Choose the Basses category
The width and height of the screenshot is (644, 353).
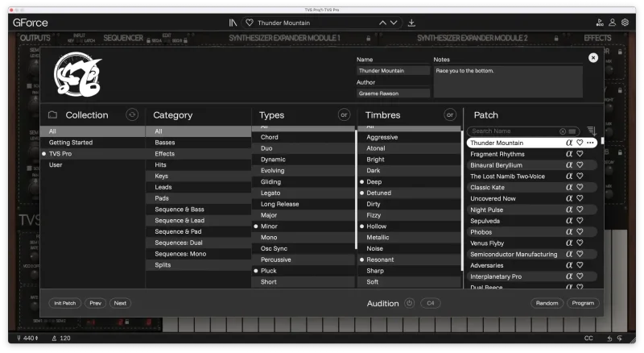pos(198,143)
